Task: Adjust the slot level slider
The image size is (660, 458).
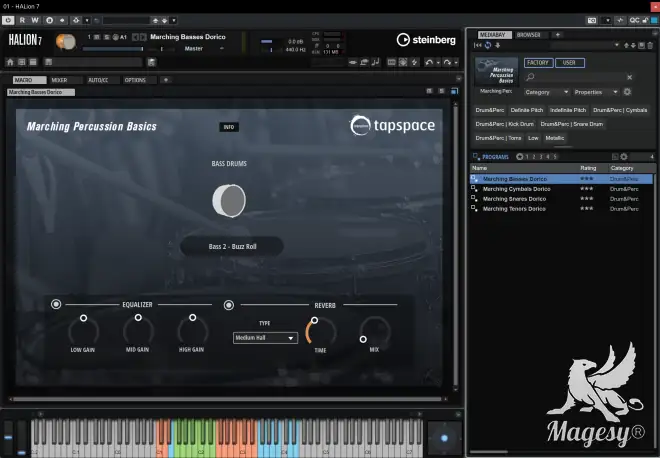Action: [113, 49]
